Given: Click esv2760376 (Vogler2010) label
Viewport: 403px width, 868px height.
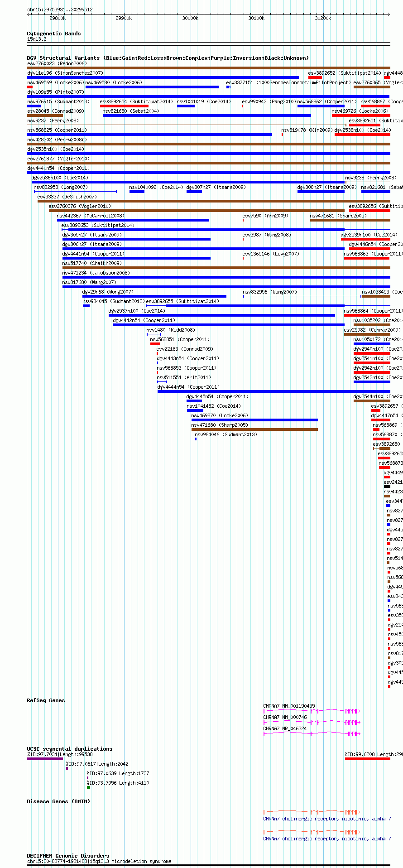Looking at the screenshot, I should (x=80, y=207).
